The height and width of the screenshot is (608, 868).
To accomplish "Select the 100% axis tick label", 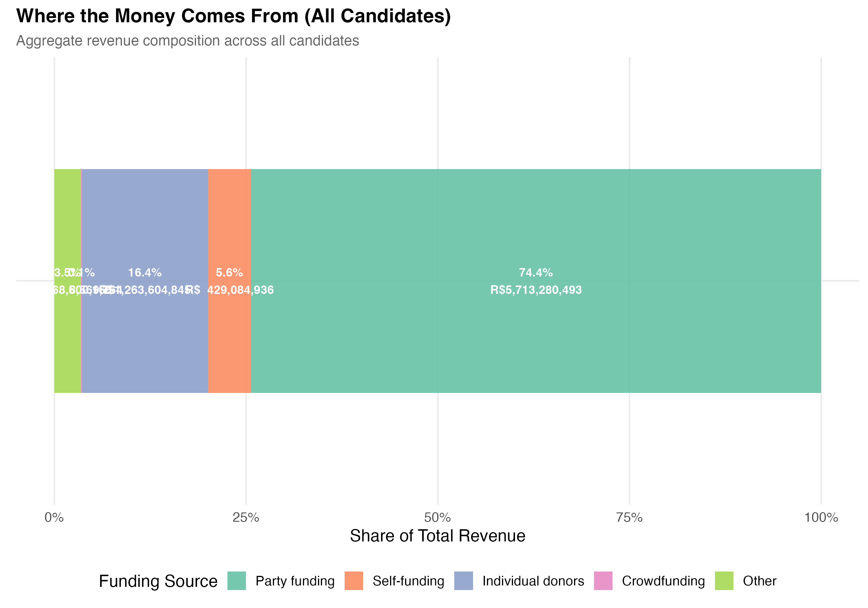I will click(x=821, y=517).
